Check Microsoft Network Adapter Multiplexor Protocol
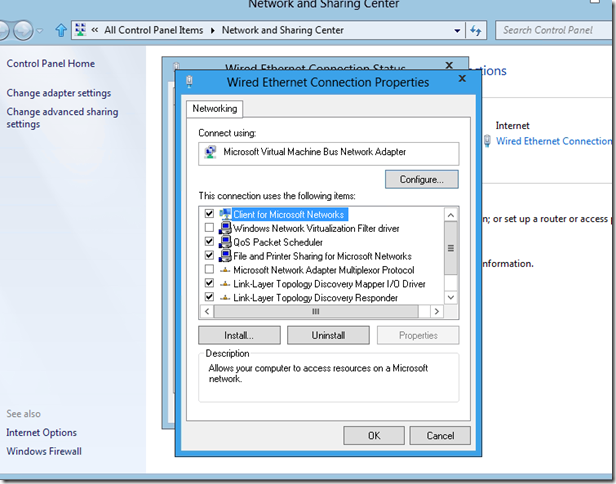Image resolution: width=616 pixels, height=484 pixels. (x=209, y=269)
